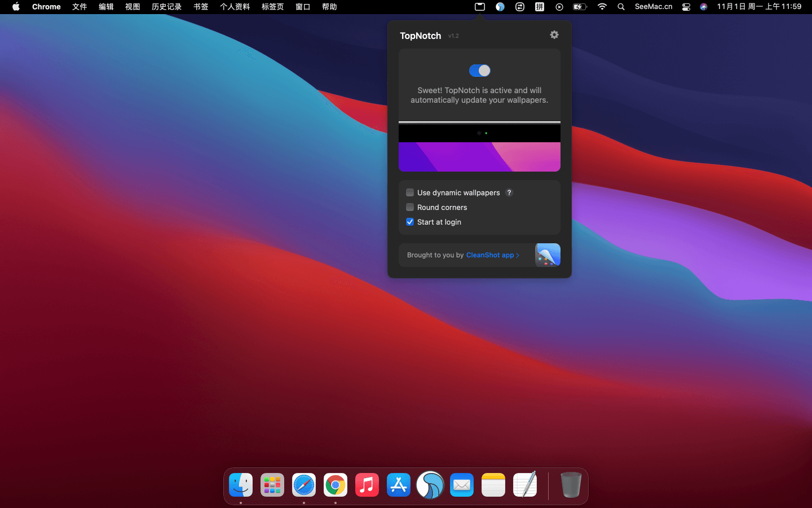Open the 窗口 menu

[x=303, y=7]
